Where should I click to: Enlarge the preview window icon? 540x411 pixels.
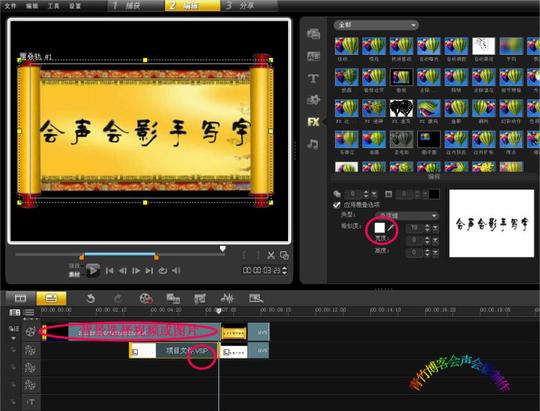point(284,255)
